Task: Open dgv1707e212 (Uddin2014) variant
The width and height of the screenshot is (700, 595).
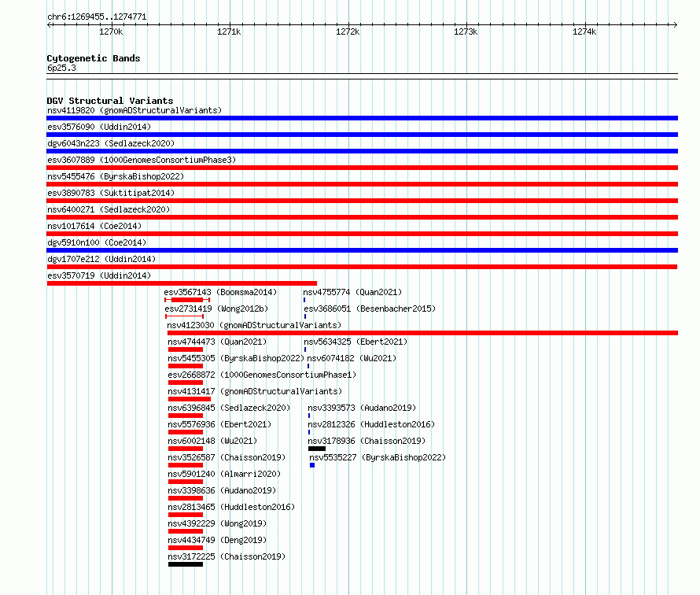Action: (x=101, y=259)
